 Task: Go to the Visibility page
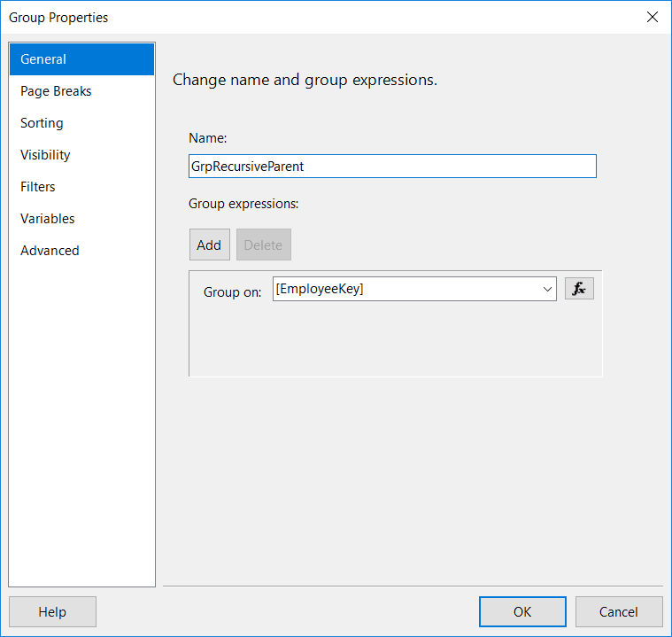tap(45, 155)
